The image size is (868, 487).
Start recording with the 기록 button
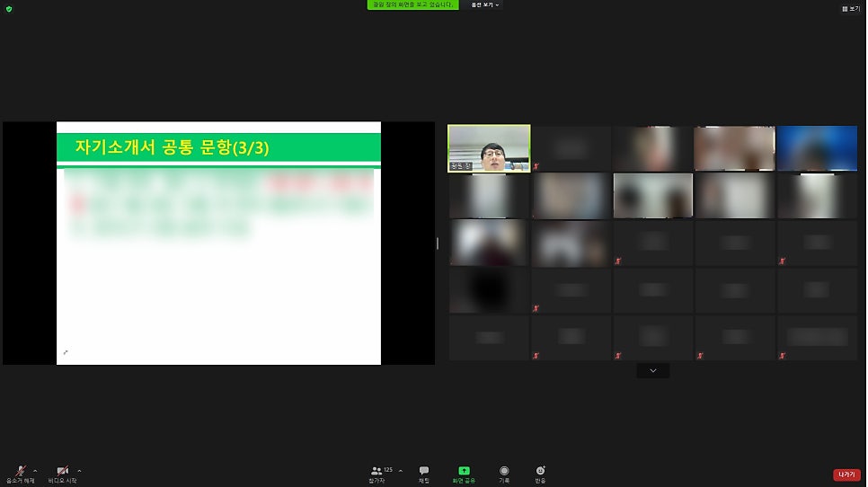(504, 474)
